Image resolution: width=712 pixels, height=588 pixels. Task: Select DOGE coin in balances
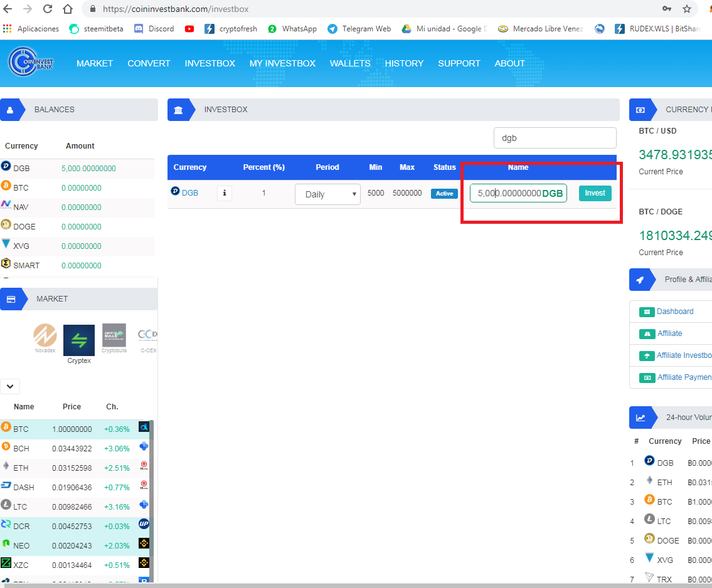pos(77,227)
